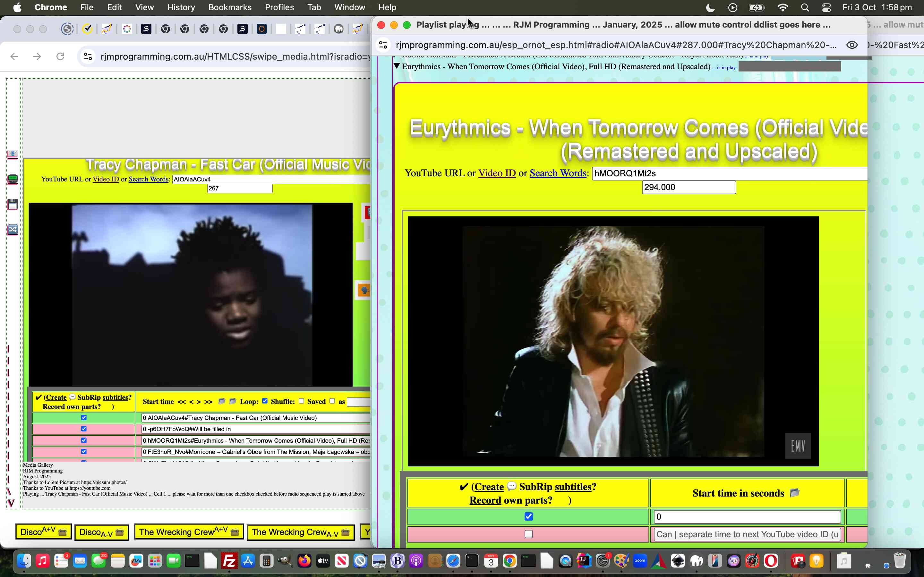Screen dimensions: 924x577
Task: Click the Search Words link in right window
Action: click(558, 173)
